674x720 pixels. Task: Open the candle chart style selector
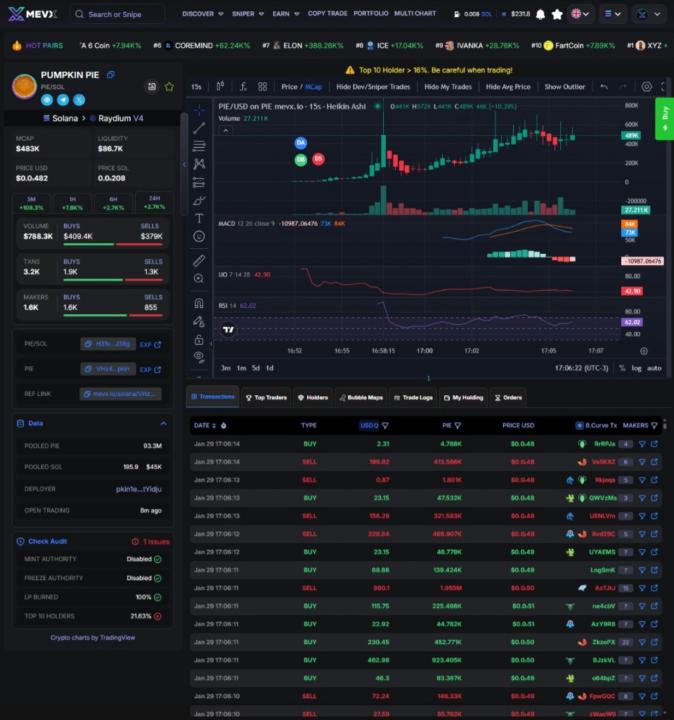220,86
